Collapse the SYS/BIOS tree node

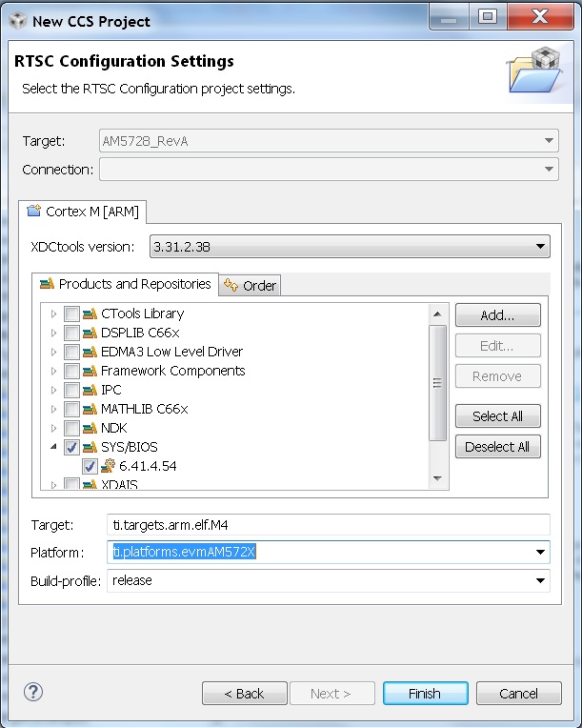click(53, 447)
